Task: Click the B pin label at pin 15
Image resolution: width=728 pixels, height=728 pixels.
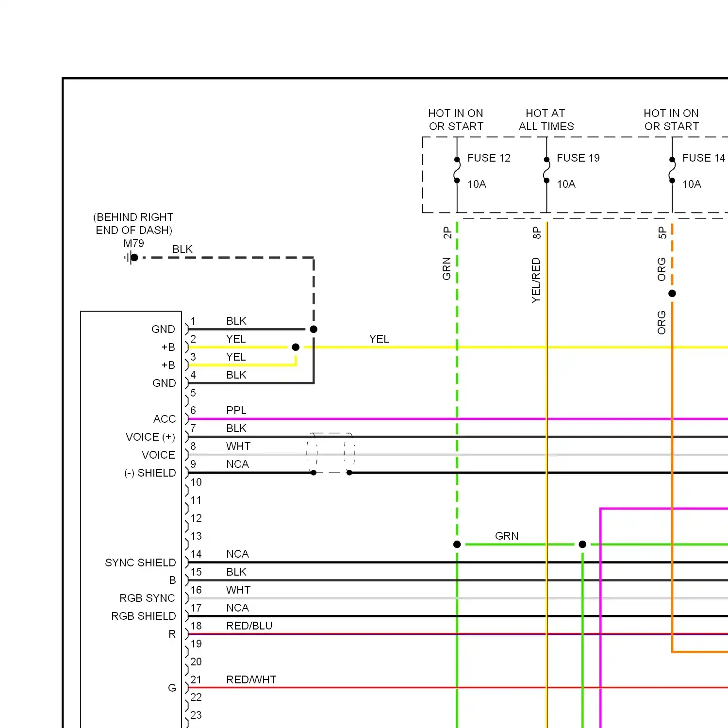Action: (x=172, y=580)
